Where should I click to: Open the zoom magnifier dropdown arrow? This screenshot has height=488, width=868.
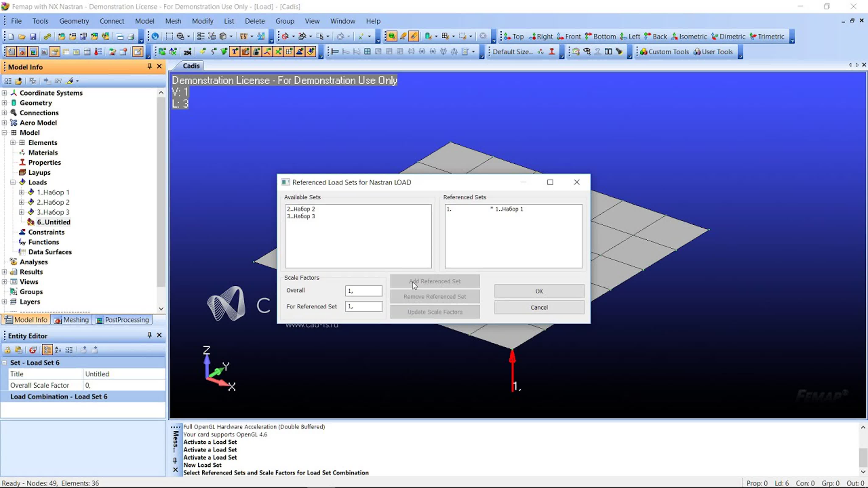point(188,36)
